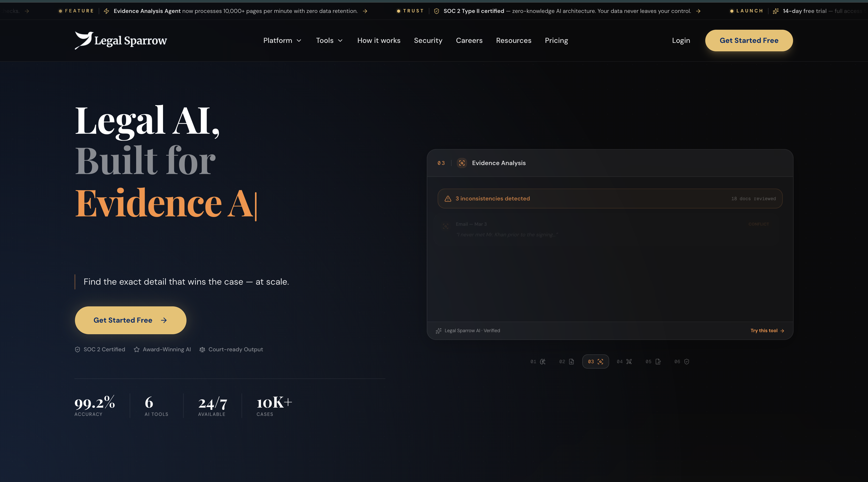The width and height of the screenshot is (868, 482).
Task: Open the How it works page
Action: coord(379,40)
